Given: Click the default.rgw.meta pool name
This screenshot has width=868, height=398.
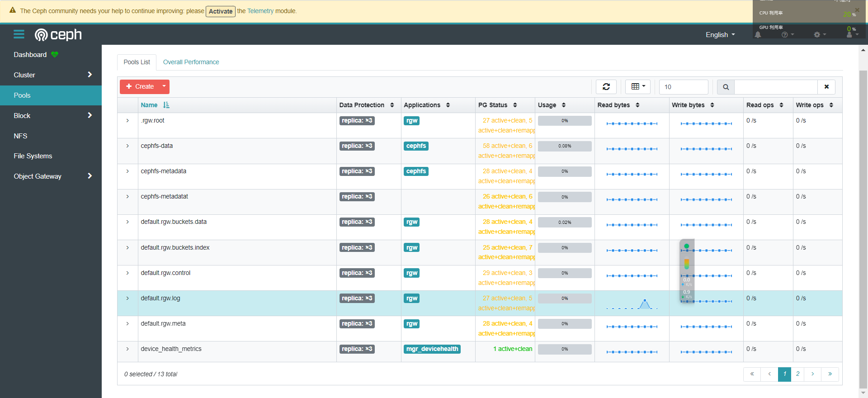Looking at the screenshot, I should [163, 324].
